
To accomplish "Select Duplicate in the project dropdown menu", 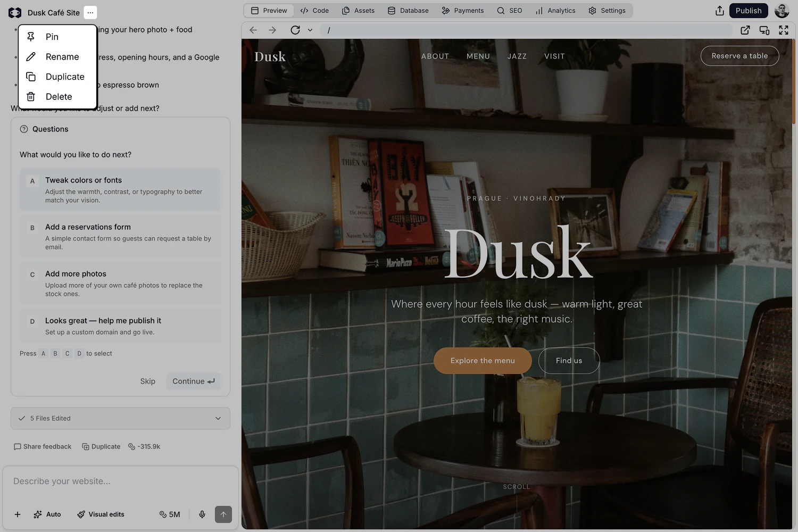I will pyautogui.click(x=57, y=77).
